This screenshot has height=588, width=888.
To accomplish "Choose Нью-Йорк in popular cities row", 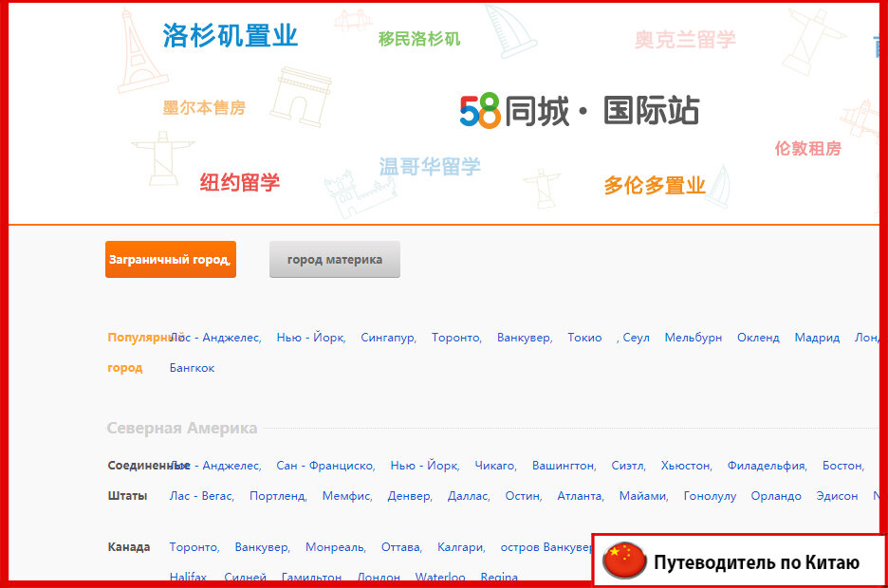I will point(311,338).
